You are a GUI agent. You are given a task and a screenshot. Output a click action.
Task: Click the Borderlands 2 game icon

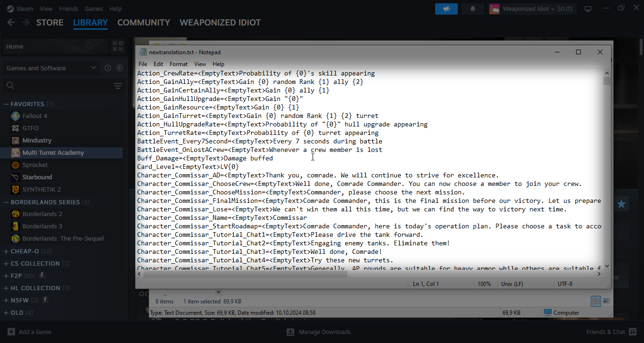pos(16,214)
